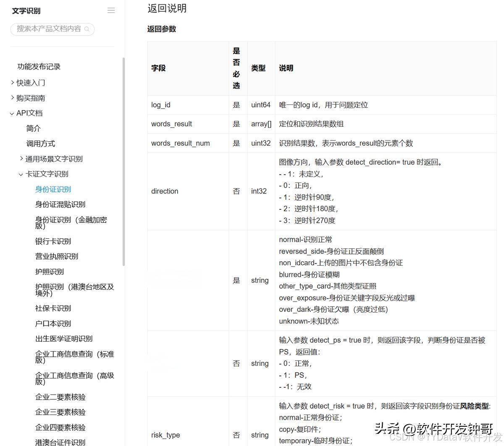Collapse the API文档 section
The width and height of the screenshot is (504, 446).
(x=12, y=113)
